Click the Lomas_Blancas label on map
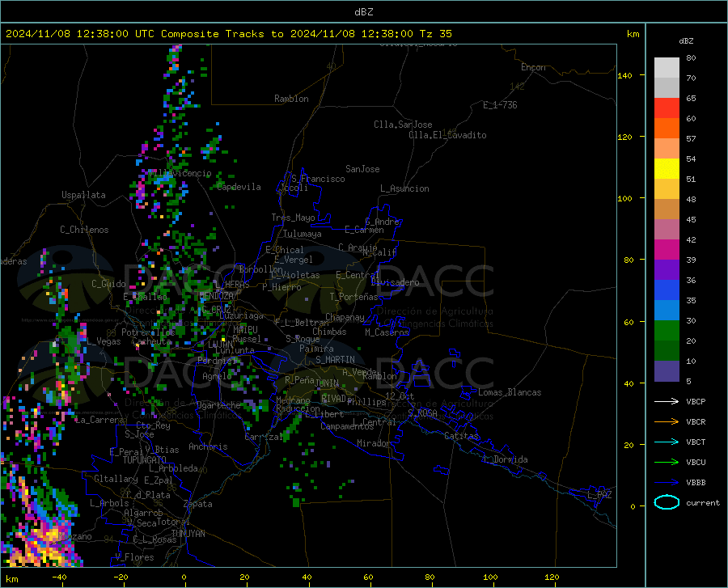728x588 pixels. coord(510,392)
